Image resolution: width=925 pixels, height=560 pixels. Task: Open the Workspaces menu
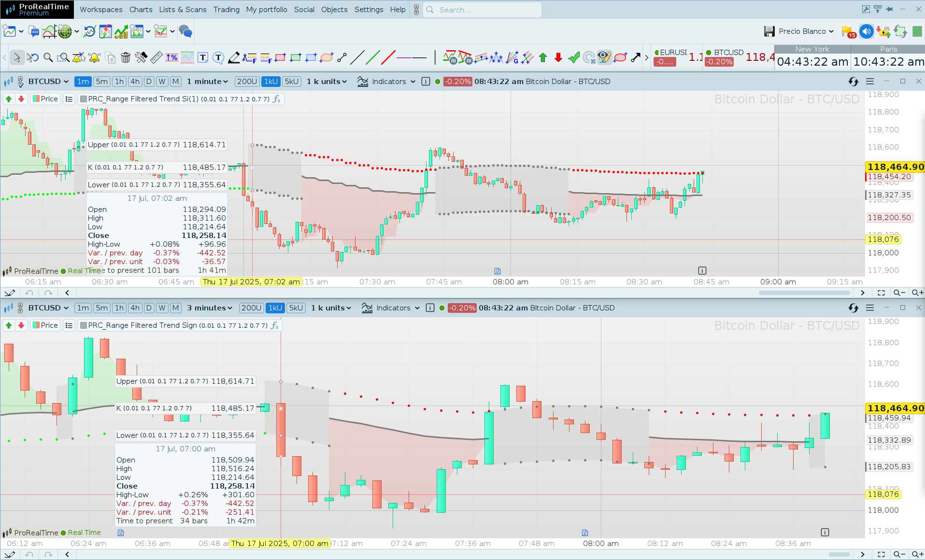pos(101,10)
